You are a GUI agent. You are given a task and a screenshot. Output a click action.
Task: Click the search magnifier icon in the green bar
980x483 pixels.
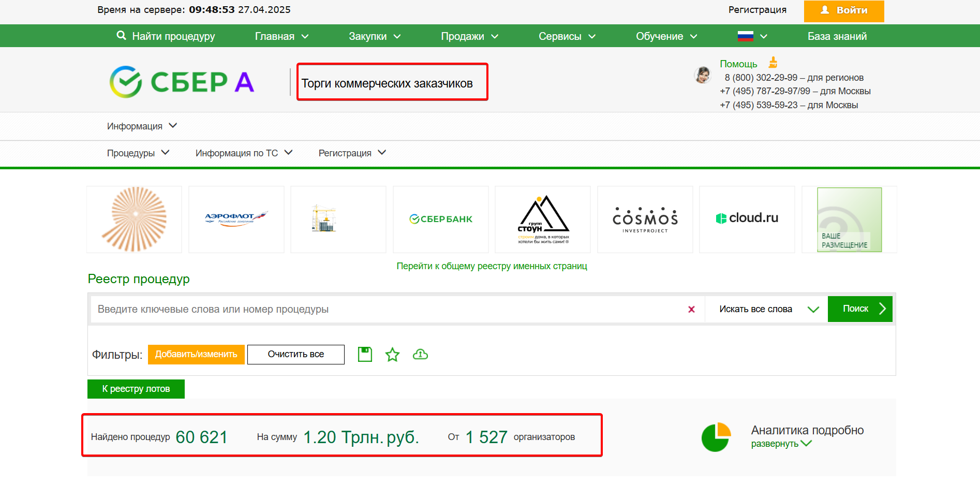tap(121, 35)
